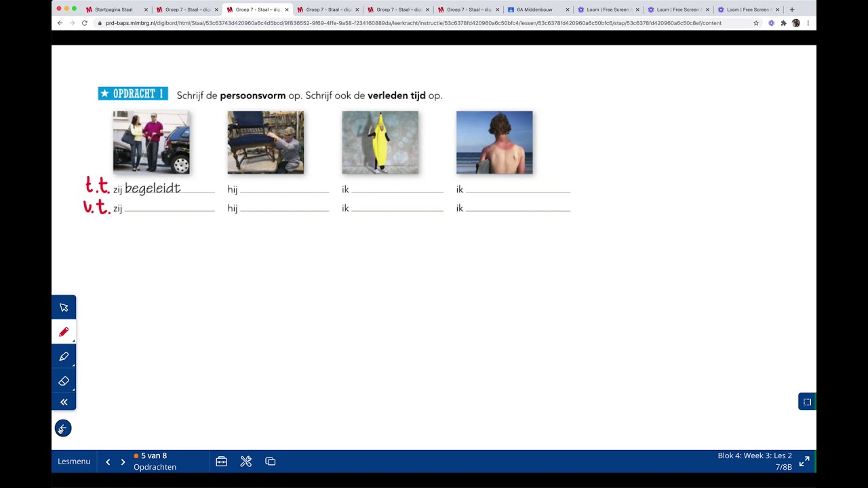Open the Lesmenu

[x=74, y=462]
